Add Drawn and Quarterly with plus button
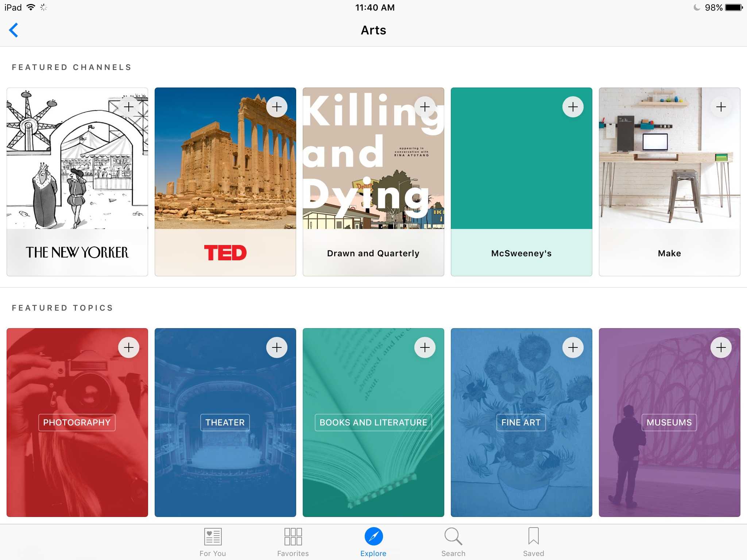The width and height of the screenshot is (747, 560). (425, 107)
